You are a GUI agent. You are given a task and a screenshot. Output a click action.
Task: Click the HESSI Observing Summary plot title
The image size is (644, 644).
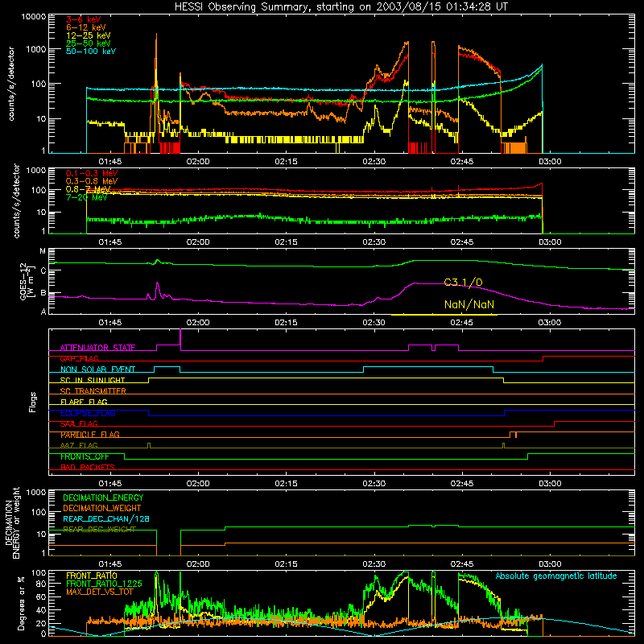point(341,7)
